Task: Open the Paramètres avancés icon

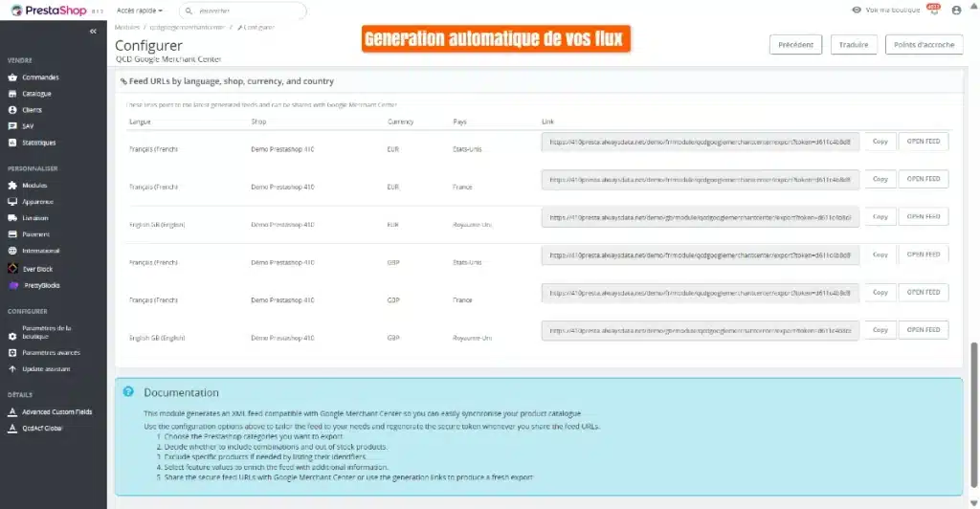Action: 12,353
